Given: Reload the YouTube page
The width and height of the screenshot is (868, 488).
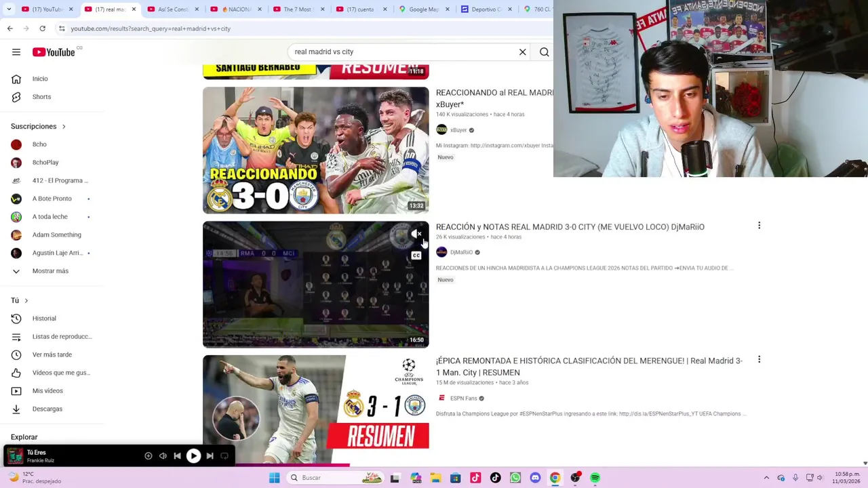Looking at the screenshot, I should pyautogui.click(x=42, y=28).
